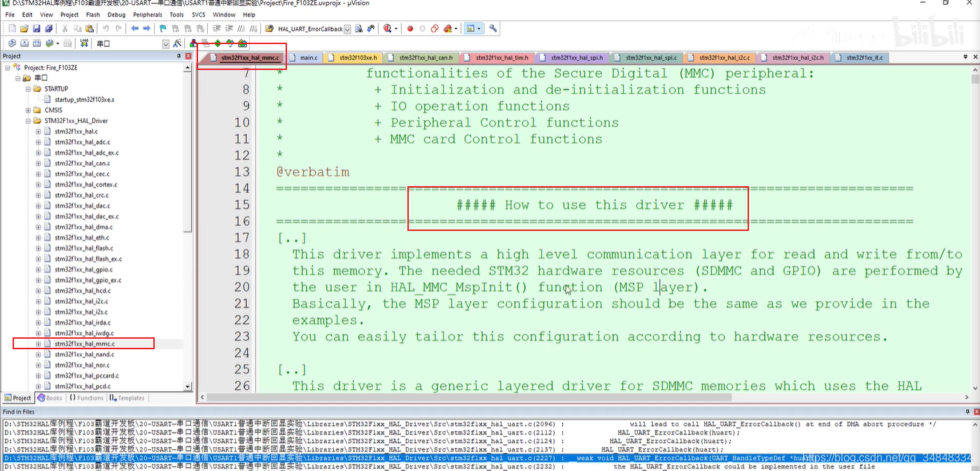Open the Project menu
Screen dimensions: 980x471
pos(69,14)
